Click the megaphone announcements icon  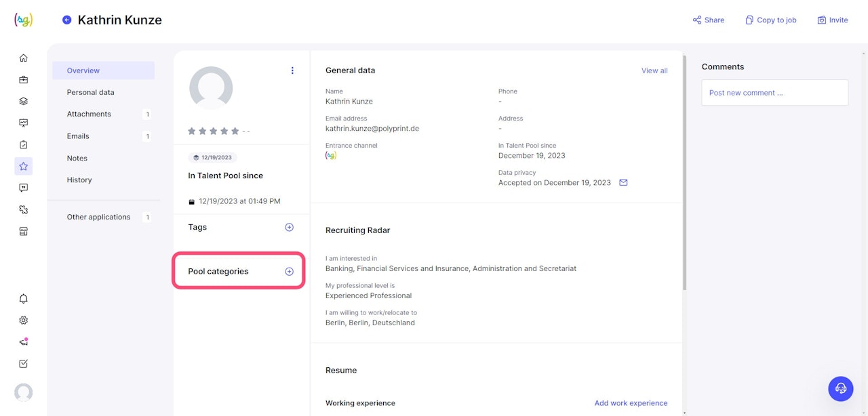(x=24, y=342)
